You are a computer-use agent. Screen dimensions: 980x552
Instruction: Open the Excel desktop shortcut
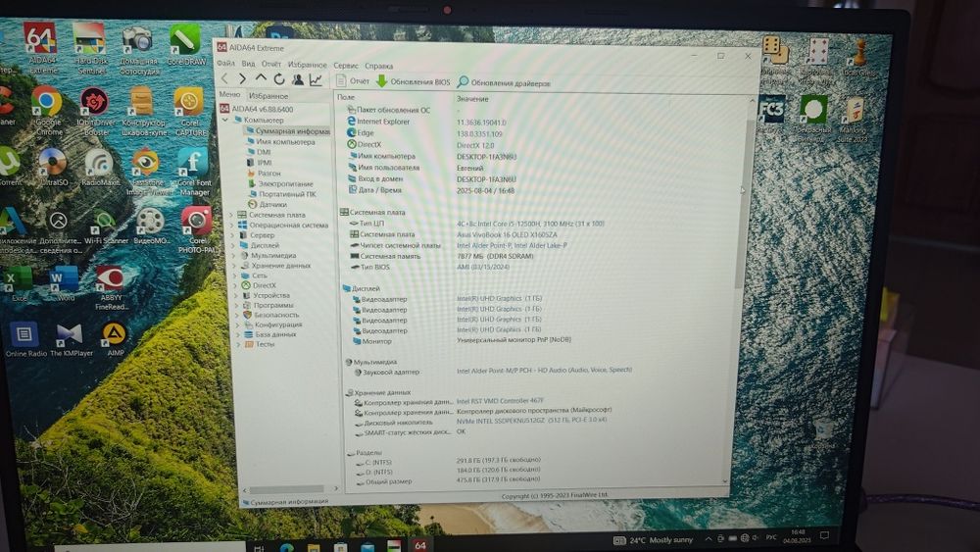point(19,283)
